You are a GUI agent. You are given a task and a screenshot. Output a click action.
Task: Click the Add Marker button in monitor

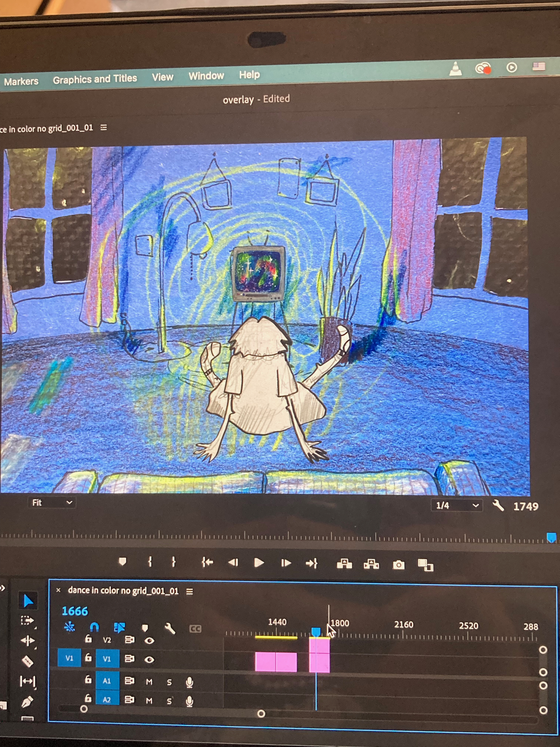click(123, 561)
